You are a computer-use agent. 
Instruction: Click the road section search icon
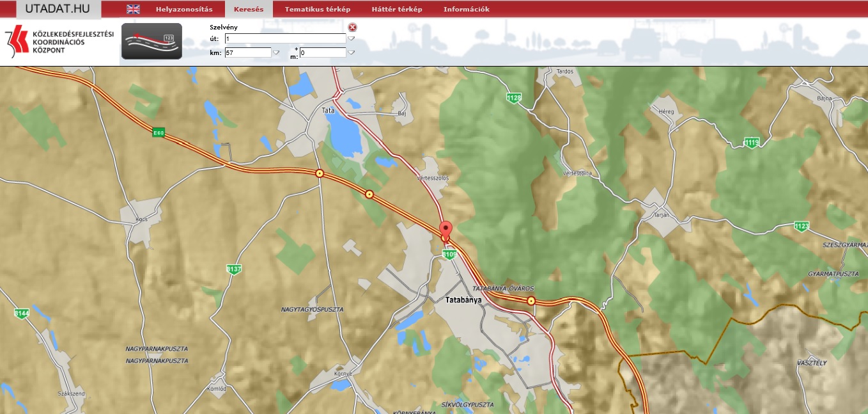tap(151, 41)
